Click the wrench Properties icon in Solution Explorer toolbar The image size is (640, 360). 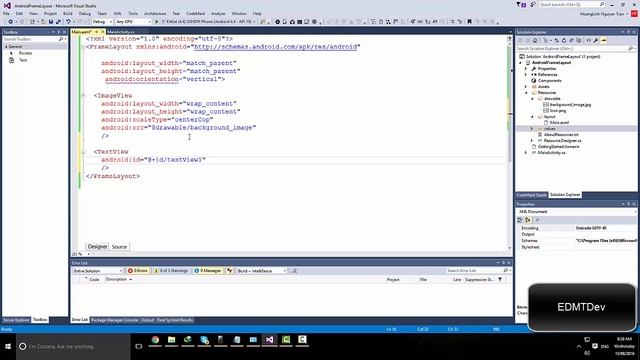(x=596, y=40)
